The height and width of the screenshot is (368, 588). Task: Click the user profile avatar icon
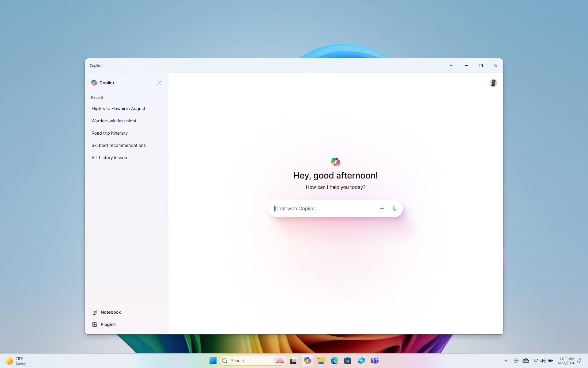pos(493,83)
